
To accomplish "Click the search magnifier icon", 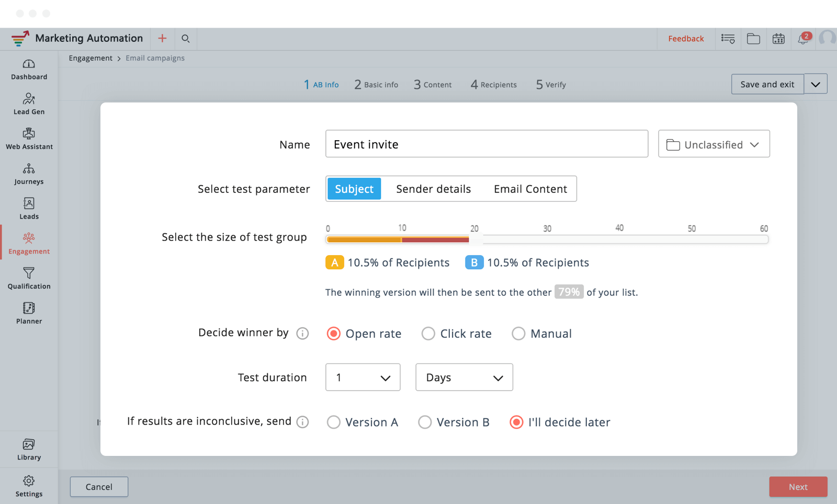I will [186, 39].
